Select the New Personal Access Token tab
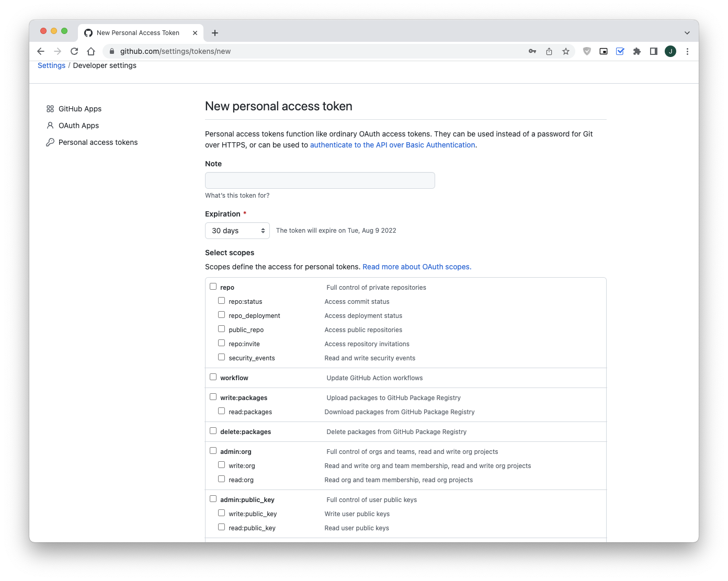 coord(141,33)
